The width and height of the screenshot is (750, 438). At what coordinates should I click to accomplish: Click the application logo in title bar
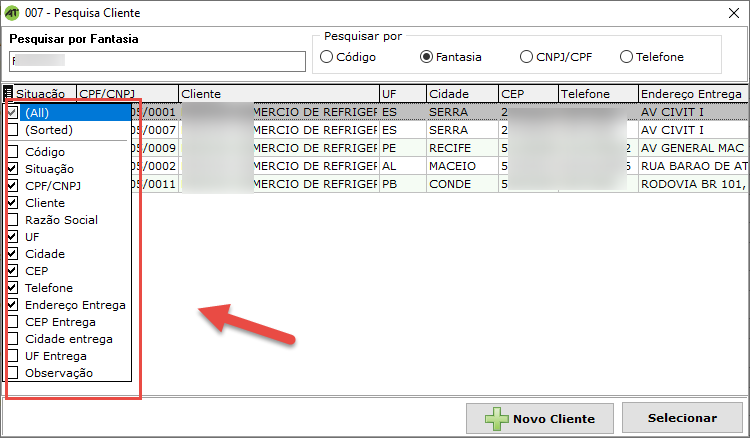(x=12, y=13)
